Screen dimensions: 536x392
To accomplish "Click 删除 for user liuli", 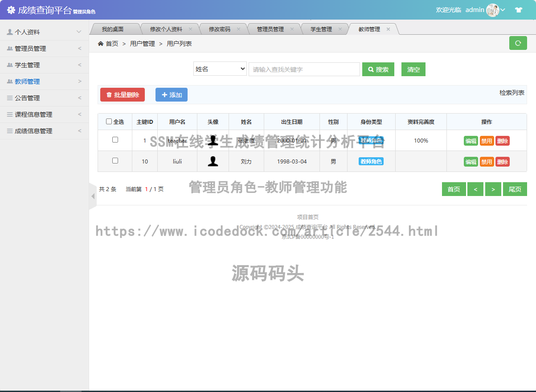I will pos(503,162).
